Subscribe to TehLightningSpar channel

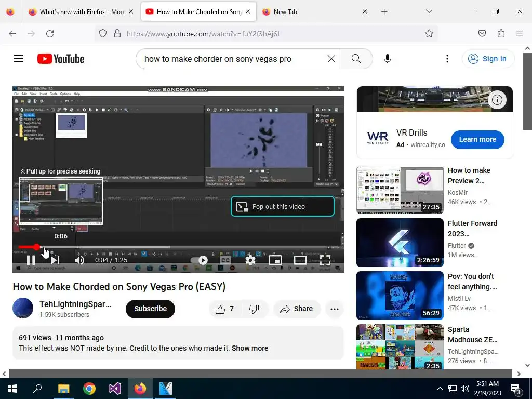[x=150, y=309]
